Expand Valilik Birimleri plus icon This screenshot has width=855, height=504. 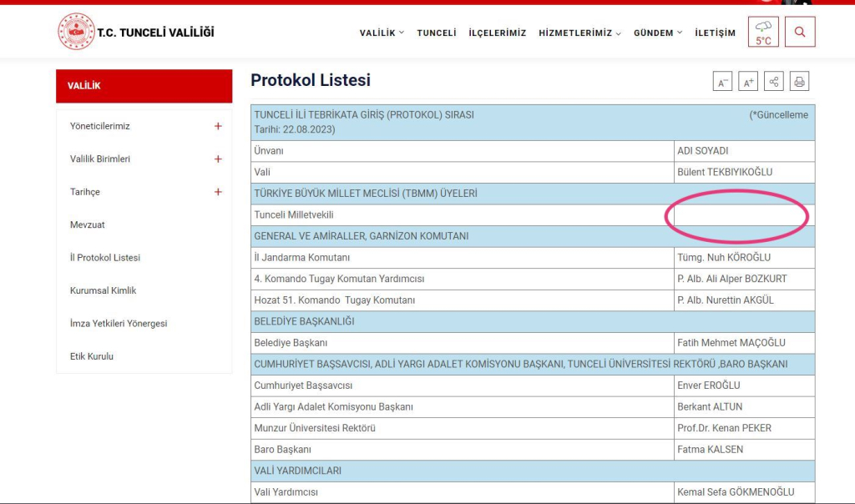pyautogui.click(x=218, y=159)
